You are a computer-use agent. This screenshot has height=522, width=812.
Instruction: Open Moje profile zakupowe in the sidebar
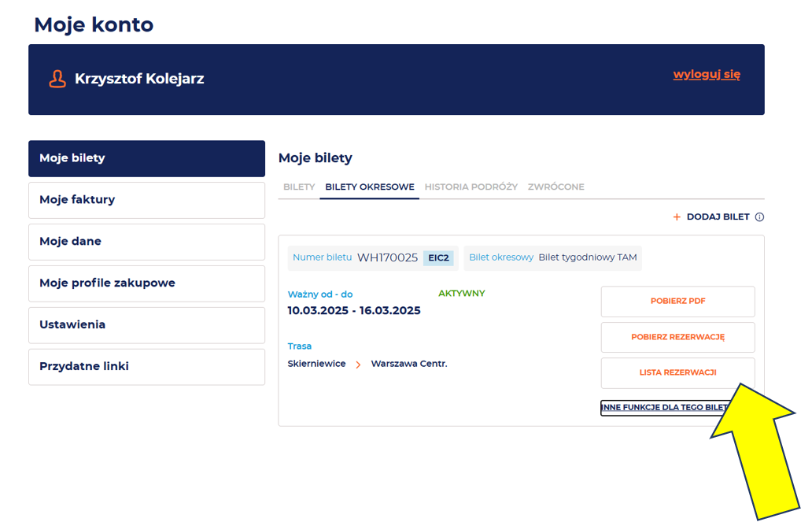(x=146, y=283)
